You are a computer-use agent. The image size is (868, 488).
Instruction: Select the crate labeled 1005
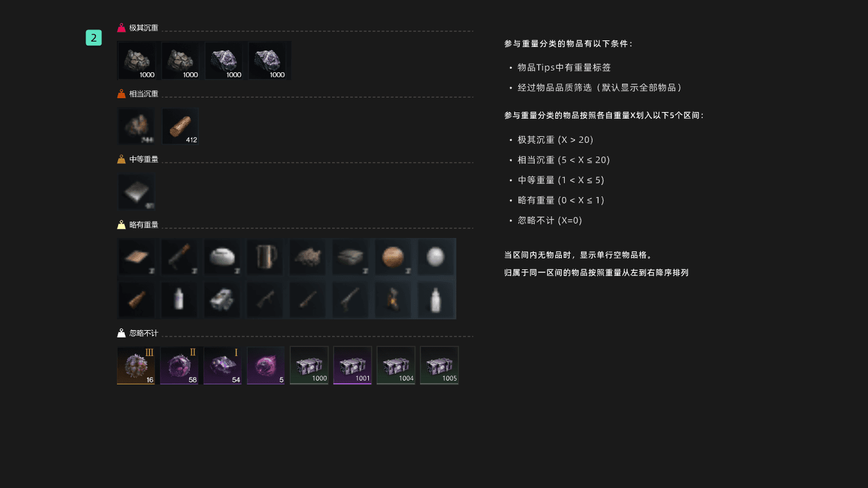[x=439, y=365]
